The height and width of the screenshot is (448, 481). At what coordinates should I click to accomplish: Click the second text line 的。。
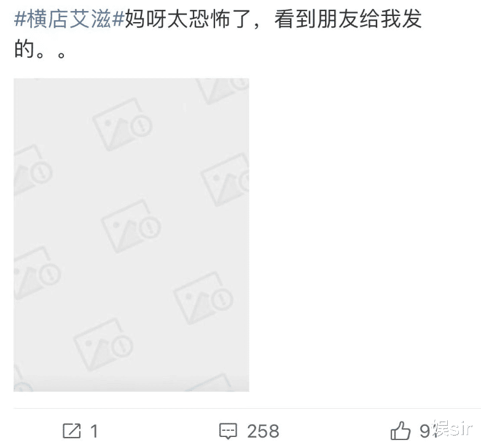[x=40, y=50]
